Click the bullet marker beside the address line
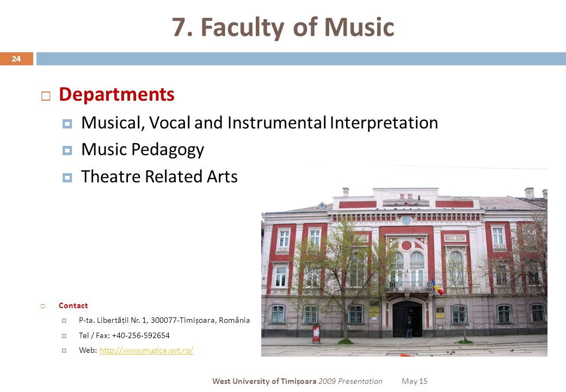566x392 pixels. tap(64, 321)
